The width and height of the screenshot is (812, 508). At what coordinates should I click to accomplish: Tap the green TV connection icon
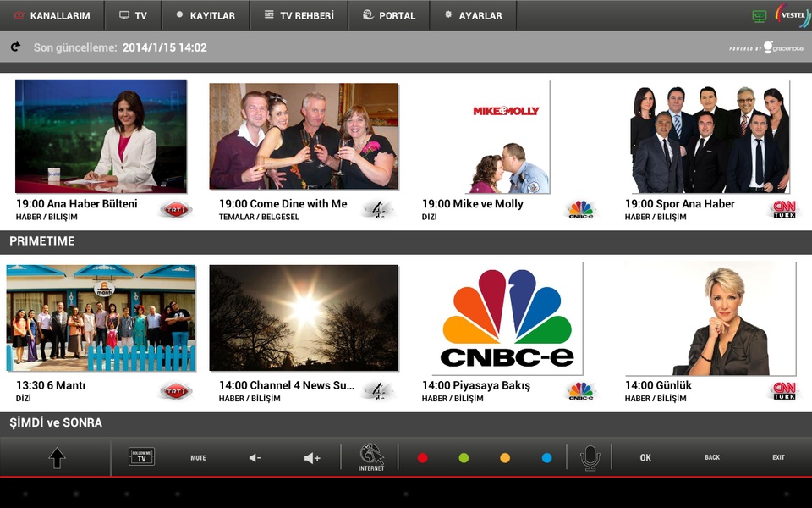tap(760, 16)
